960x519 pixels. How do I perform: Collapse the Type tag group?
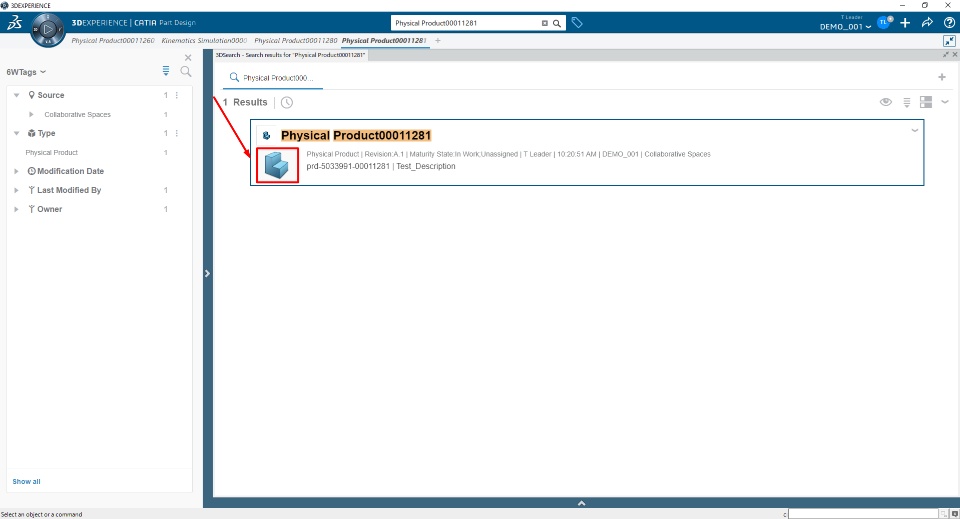pyautogui.click(x=17, y=133)
